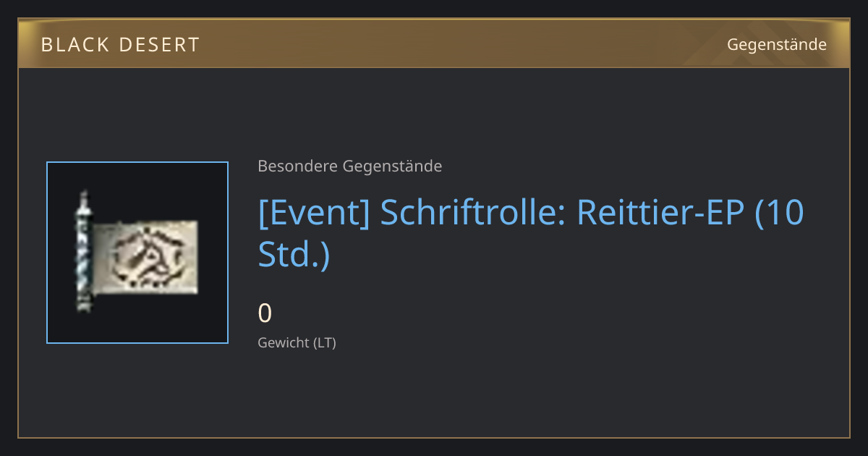Click the word Gegenstände under Besondere
Image resolution: width=868 pixels, height=456 pixels.
pyautogui.click(x=392, y=166)
